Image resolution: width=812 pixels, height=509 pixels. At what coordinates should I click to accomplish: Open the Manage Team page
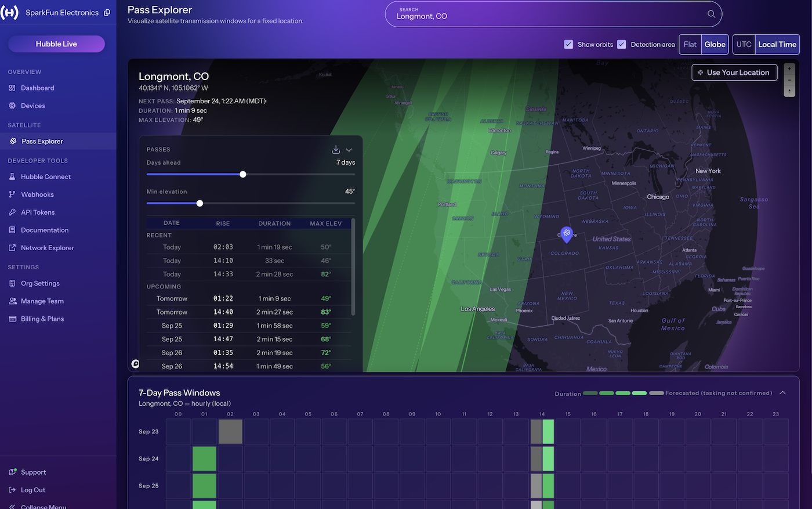point(42,301)
